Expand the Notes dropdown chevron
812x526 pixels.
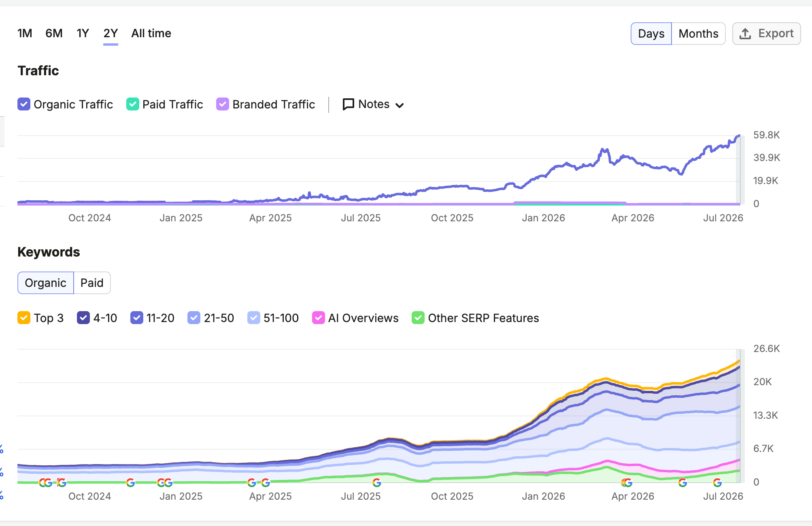pyautogui.click(x=400, y=105)
